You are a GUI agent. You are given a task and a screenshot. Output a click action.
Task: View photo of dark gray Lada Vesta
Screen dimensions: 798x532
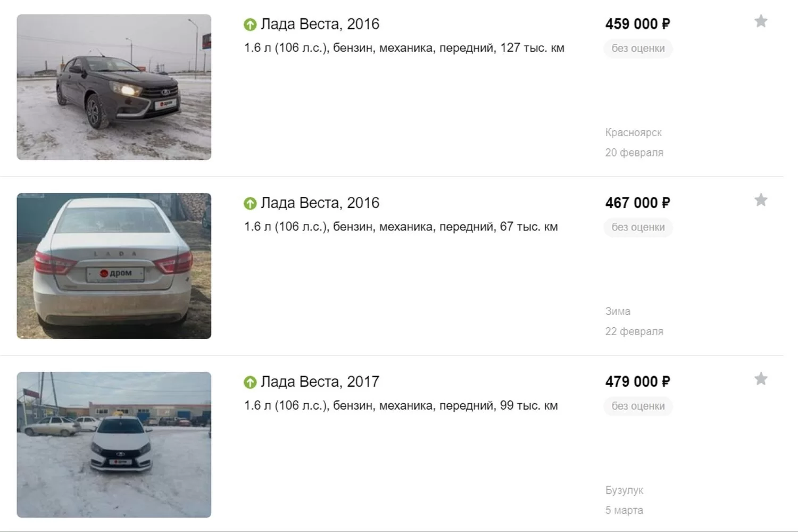[x=114, y=87]
